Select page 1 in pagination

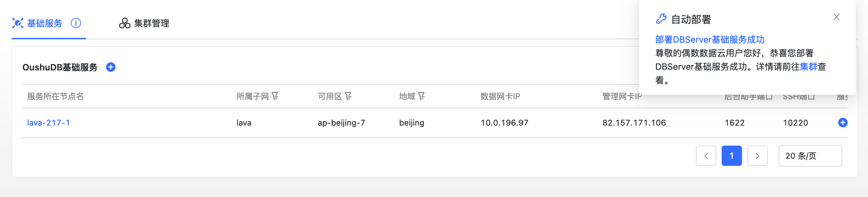(731, 156)
